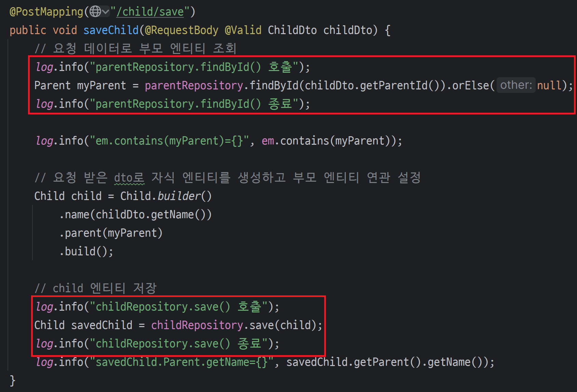Expand the chevron next to the globe icon
Screen dimensions: 577x392
106,12
